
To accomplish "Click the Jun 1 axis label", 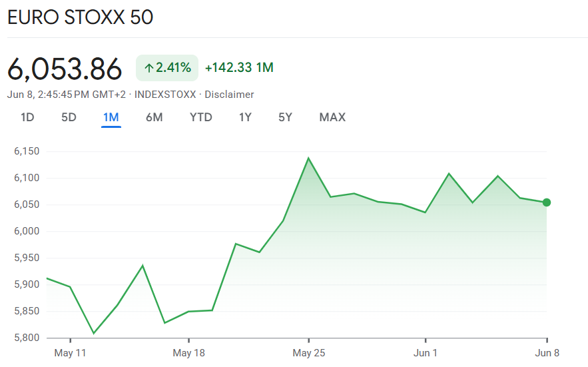I will click(426, 353).
